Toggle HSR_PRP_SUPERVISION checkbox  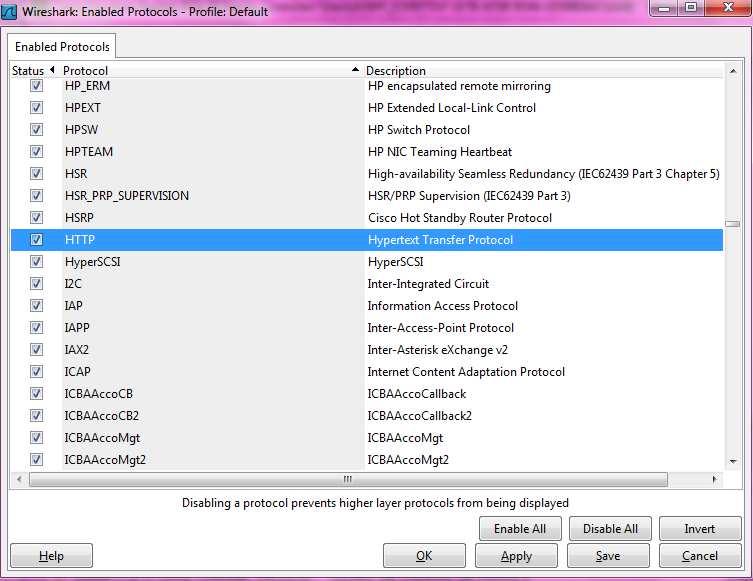36,195
